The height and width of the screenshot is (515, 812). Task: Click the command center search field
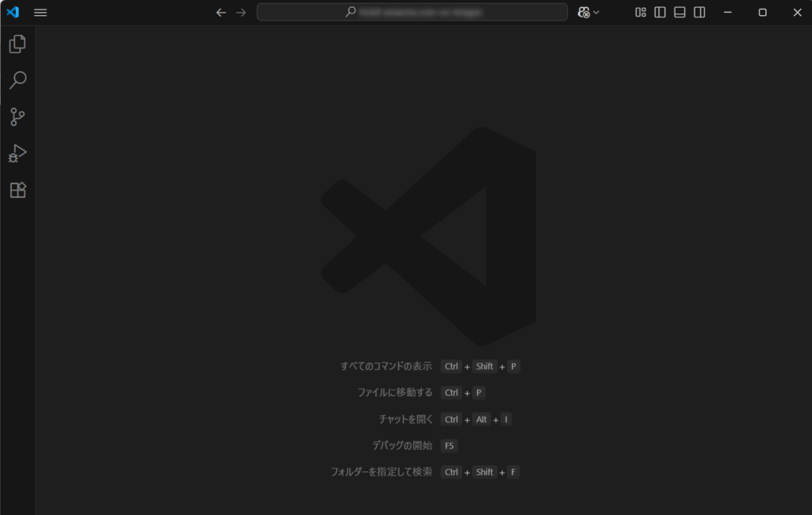412,12
